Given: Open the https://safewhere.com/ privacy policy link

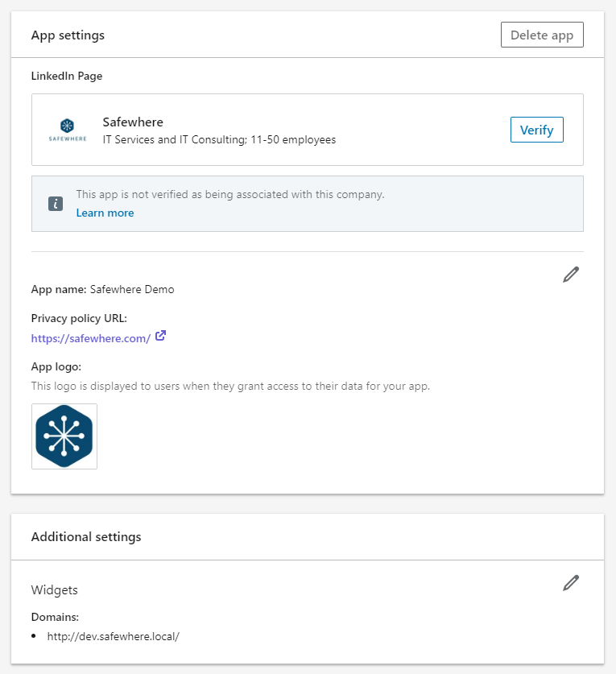Looking at the screenshot, I should pos(90,338).
